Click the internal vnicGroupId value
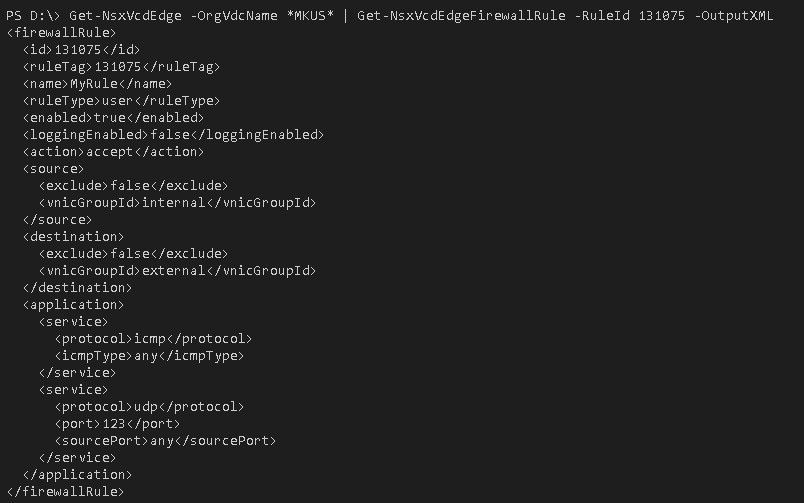Viewport: 804px width, 503px height. pyautogui.click(x=177, y=203)
